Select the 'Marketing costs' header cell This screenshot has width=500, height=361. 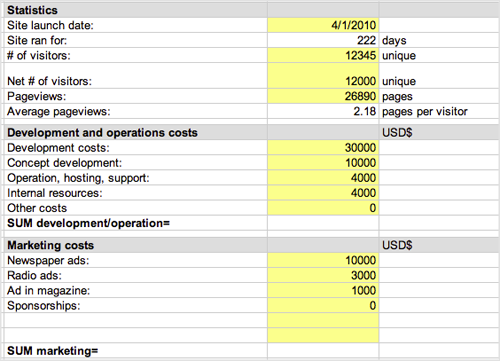pyautogui.click(x=136, y=245)
